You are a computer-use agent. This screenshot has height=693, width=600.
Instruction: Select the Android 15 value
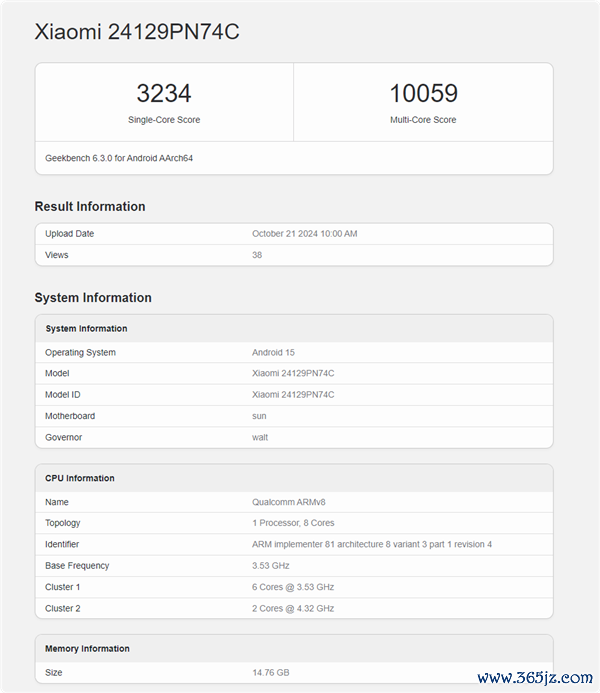[x=273, y=353]
